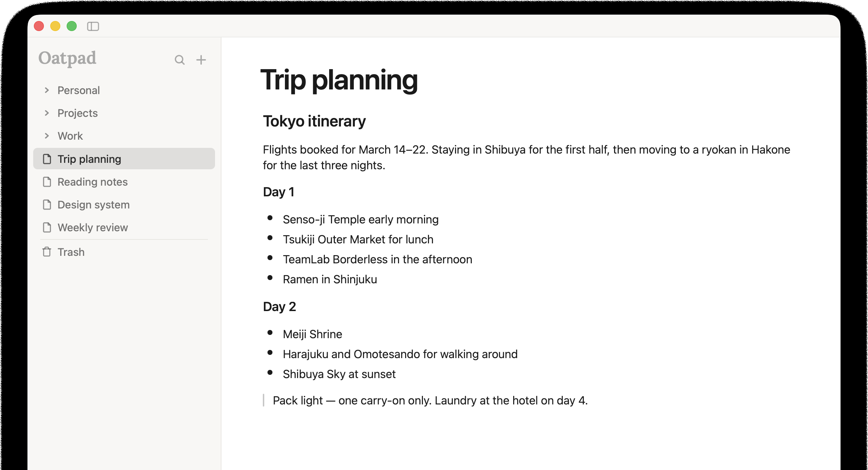Switch to the Weekly review note

92,227
